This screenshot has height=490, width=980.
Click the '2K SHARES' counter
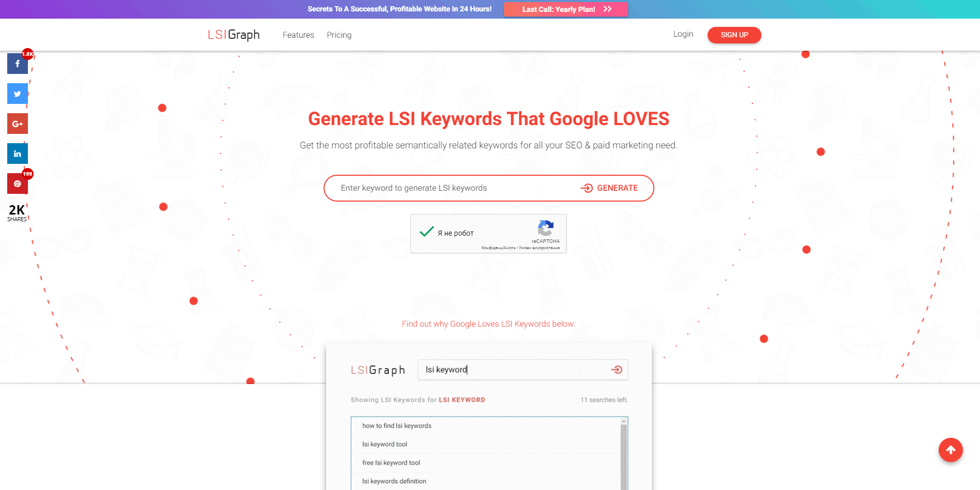[x=17, y=213]
